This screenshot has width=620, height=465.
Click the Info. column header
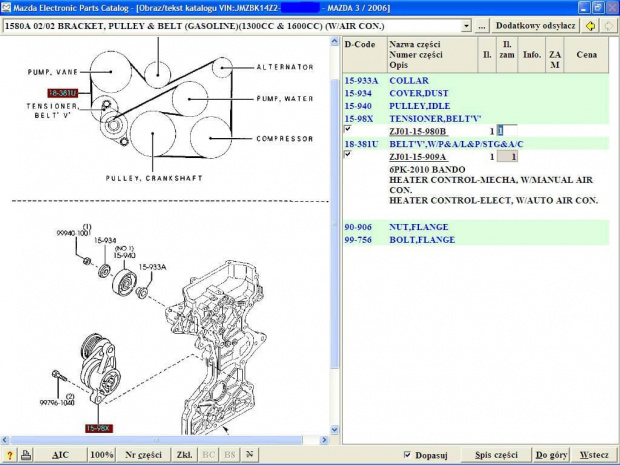coord(532,55)
